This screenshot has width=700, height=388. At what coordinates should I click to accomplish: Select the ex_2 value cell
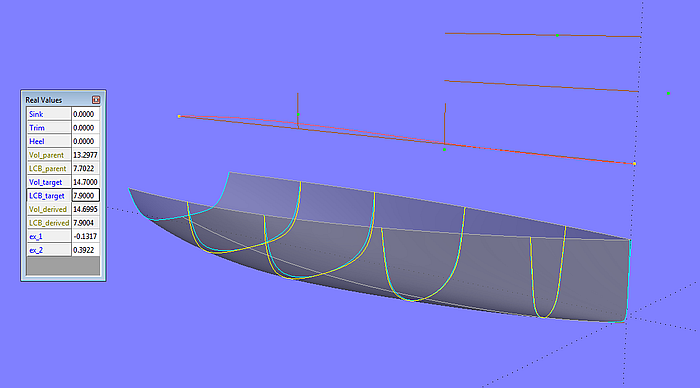point(85,250)
